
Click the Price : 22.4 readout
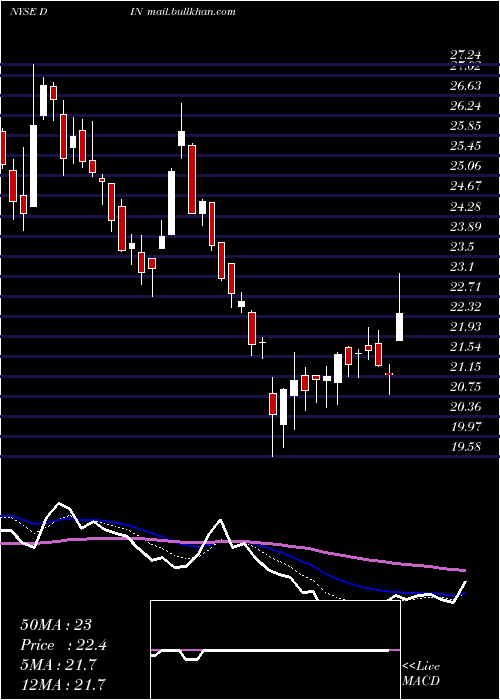pos(63,645)
